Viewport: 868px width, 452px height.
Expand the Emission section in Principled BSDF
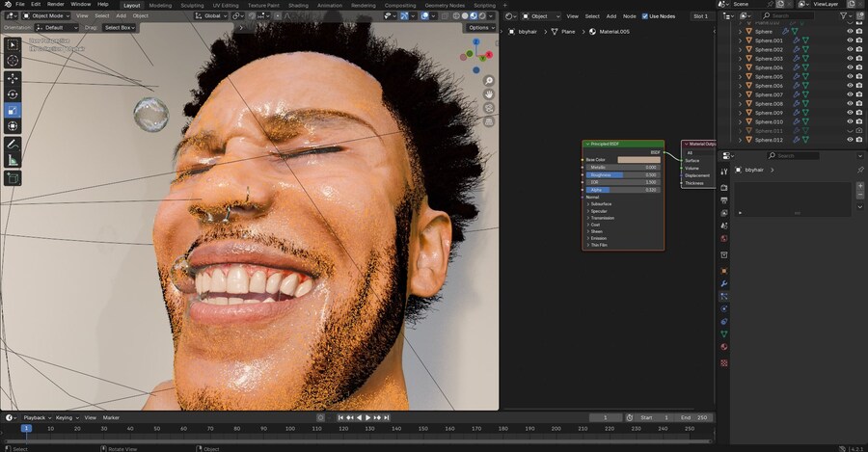tap(598, 238)
